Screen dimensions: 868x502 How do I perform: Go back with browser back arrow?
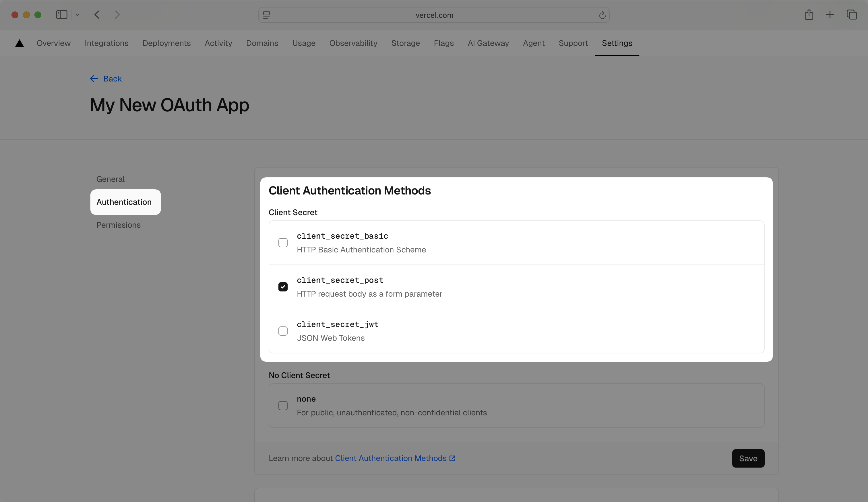pyautogui.click(x=97, y=15)
